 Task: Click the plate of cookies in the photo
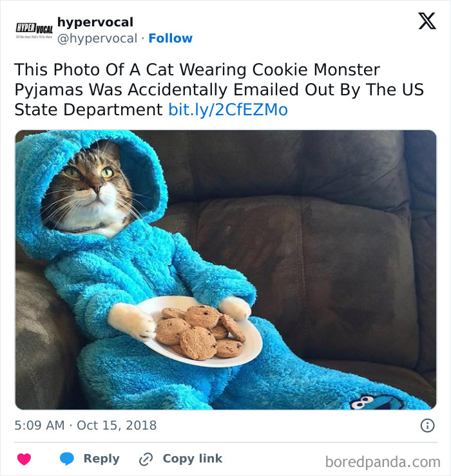[200, 332]
